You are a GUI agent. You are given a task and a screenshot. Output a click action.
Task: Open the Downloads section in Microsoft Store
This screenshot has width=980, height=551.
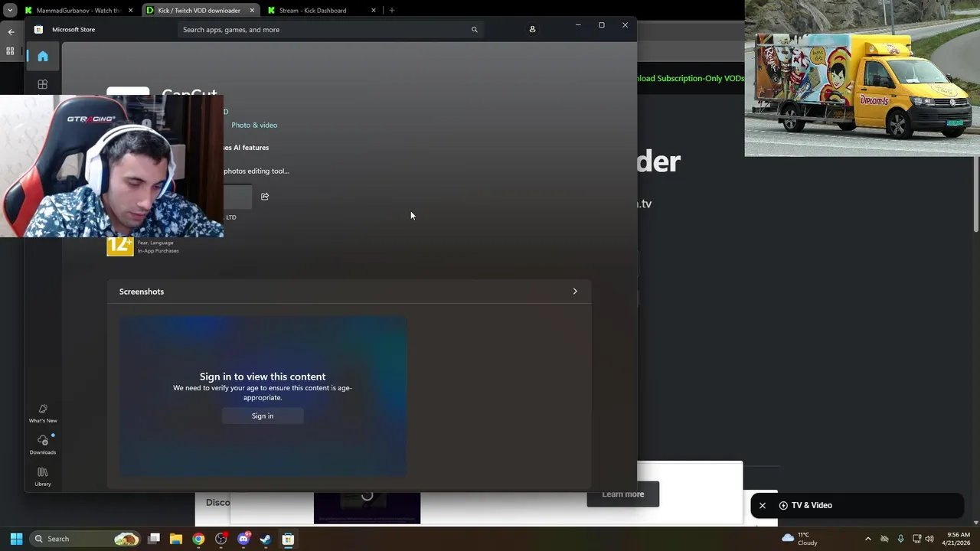click(43, 445)
